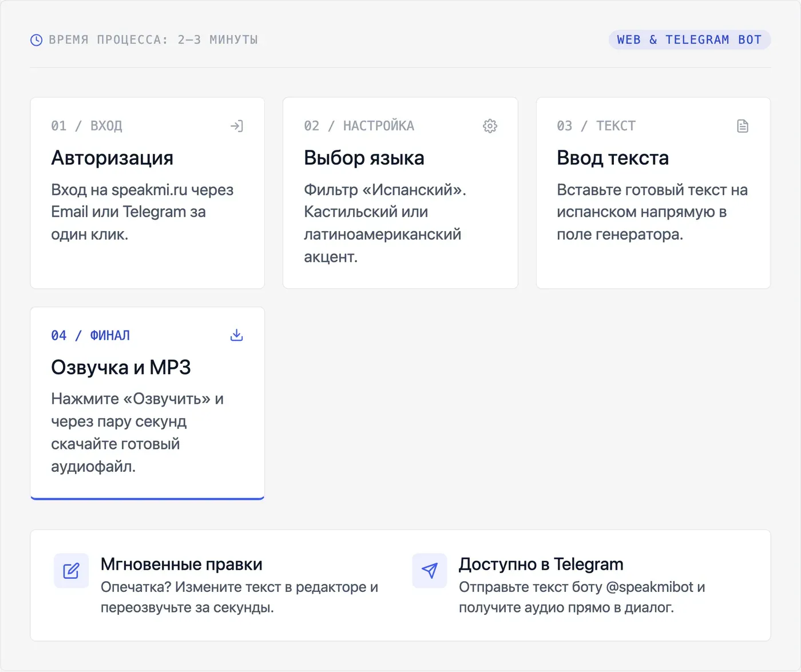Image resolution: width=801 pixels, height=672 pixels.
Task: Click the Нажмите «Озвучить» description text
Action: click(137, 432)
